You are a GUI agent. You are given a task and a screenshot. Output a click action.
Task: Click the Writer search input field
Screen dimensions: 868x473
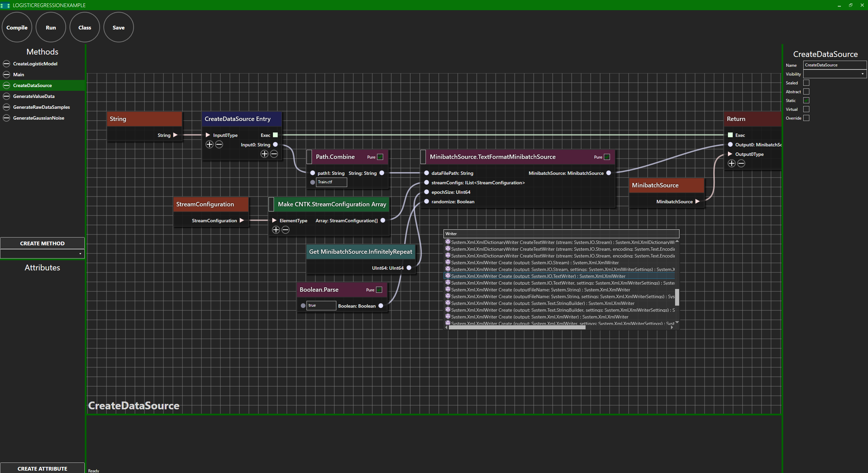point(561,234)
